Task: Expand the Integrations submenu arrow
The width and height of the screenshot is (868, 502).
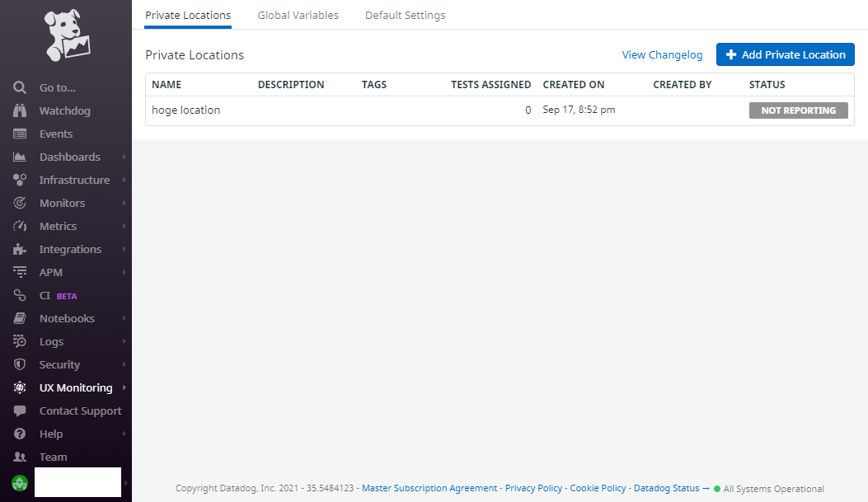Action: point(124,249)
